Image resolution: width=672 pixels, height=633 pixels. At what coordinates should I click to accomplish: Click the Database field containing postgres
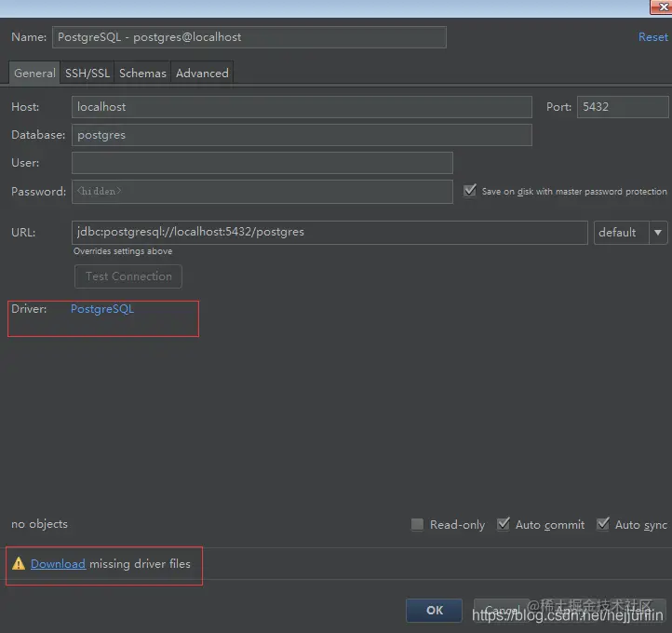tap(302, 135)
